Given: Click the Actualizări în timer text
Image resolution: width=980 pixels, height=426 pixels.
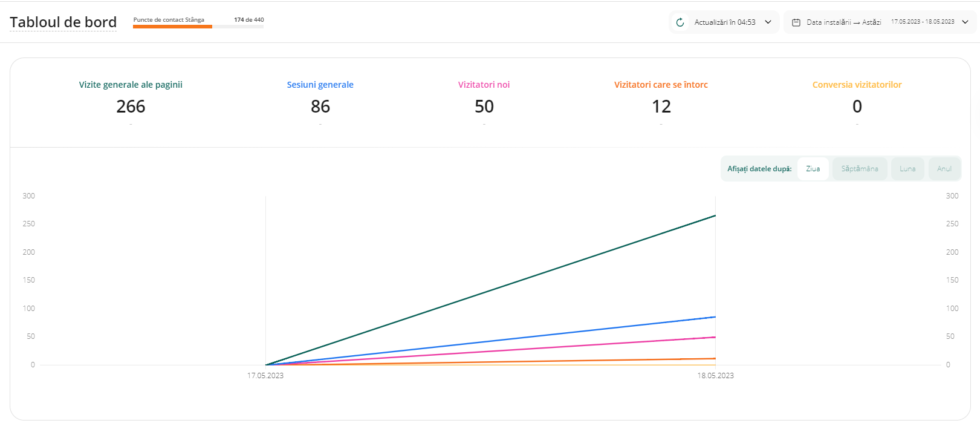Looking at the screenshot, I should click(x=724, y=22).
